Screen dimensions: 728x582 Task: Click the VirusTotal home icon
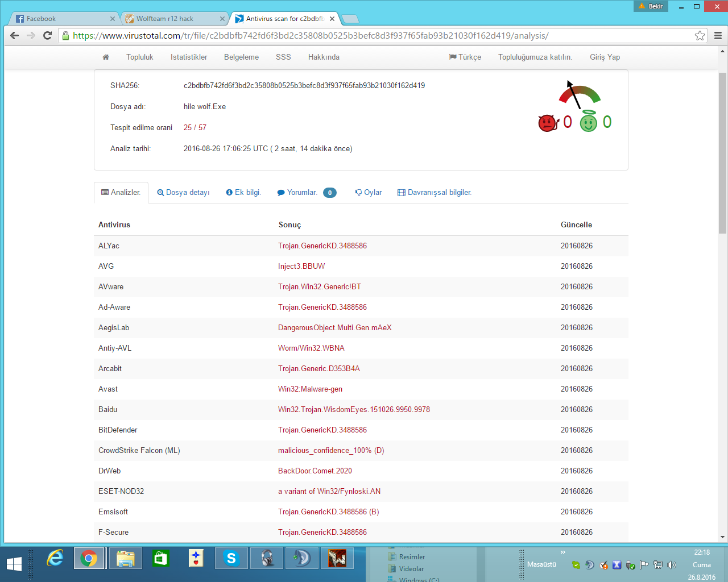[105, 57]
